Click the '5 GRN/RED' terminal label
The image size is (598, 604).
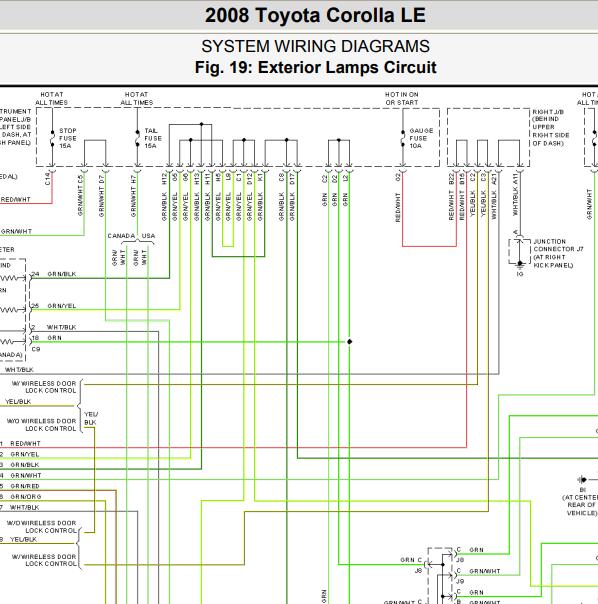pyautogui.click(x=20, y=487)
